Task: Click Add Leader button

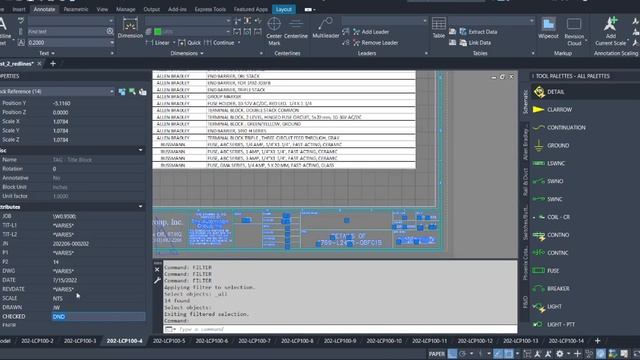Action: tap(371, 32)
